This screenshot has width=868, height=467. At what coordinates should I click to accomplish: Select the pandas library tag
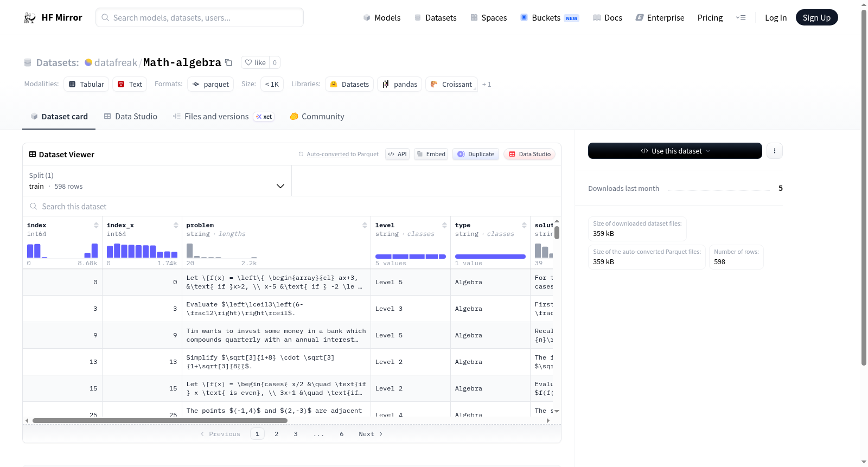tap(399, 84)
